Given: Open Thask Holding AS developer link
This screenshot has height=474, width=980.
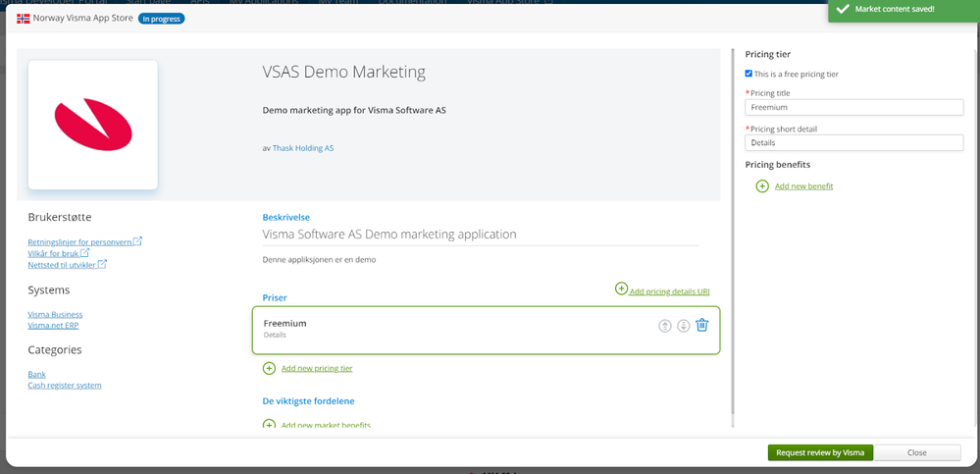Looking at the screenshot, I should click(303, 148).
